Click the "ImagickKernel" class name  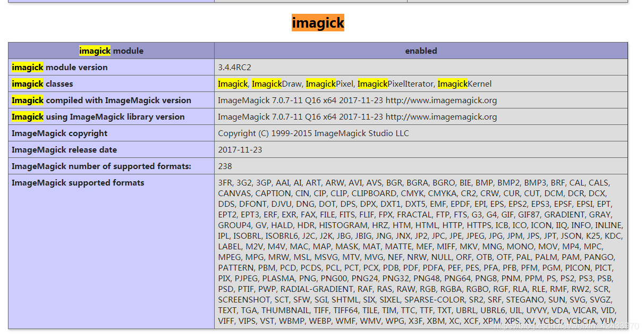tap(464, 84)
